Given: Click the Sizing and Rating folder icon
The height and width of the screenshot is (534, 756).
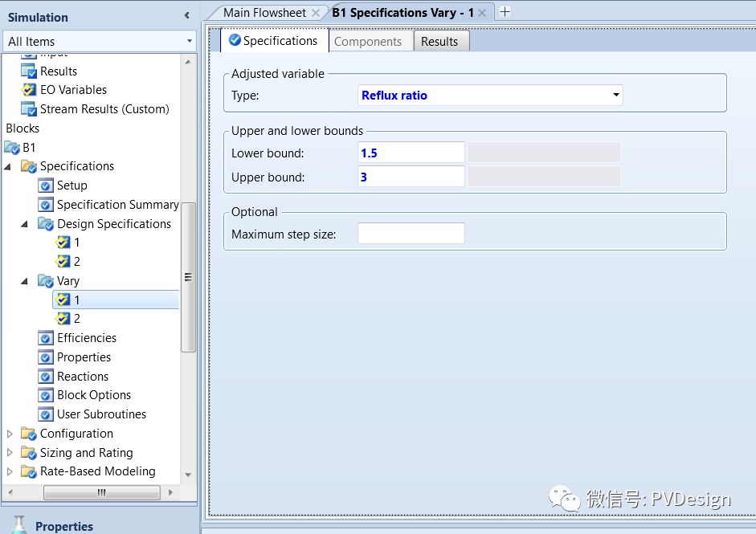Looking at the screenshot, I should pos(28,453).
